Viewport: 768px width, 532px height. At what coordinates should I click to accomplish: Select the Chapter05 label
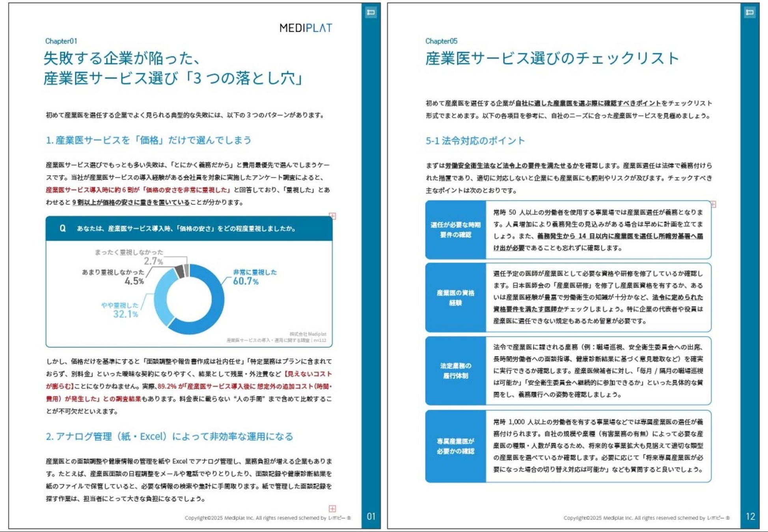coord(441,41)
